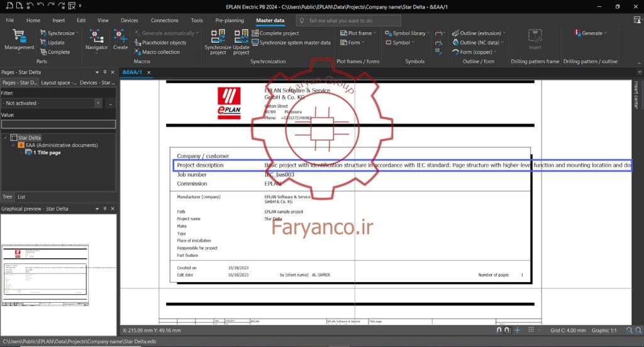Click the graphical preview page thumbnail
This screenshot has height=347, width=644.
pyautogui.click(x=45, y=275)
